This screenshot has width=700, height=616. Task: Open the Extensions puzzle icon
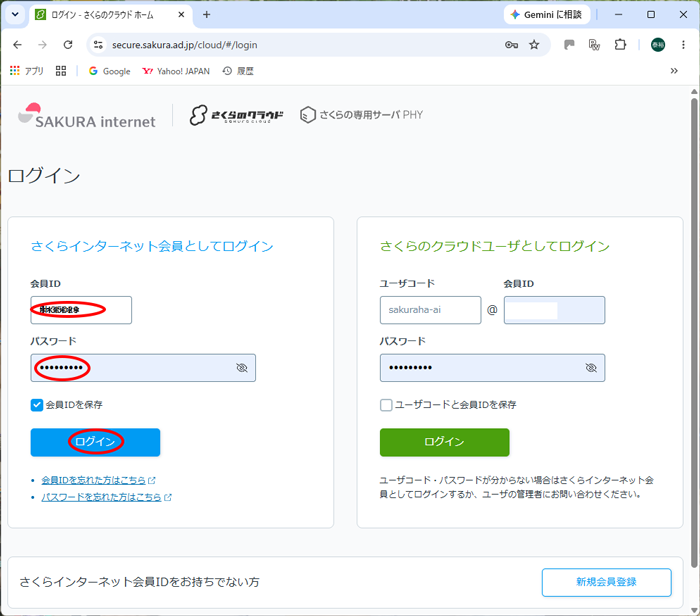[x=620, y=45]
